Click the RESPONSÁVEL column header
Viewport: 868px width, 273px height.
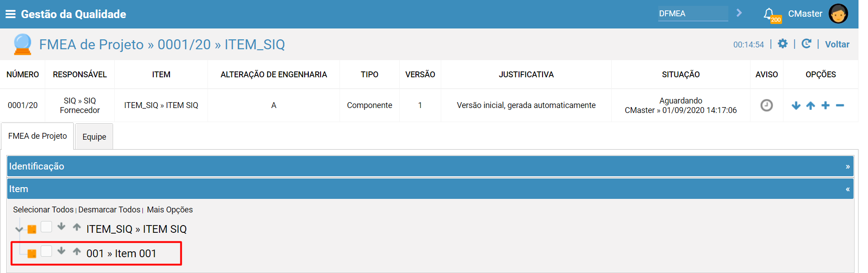[80, 75]
